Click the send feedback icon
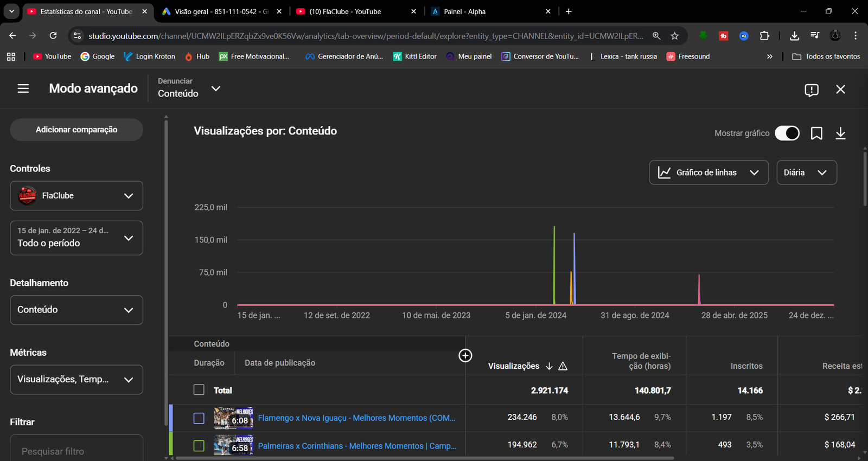The height and width of the screenshot is (461, 868). coord(811,90)
